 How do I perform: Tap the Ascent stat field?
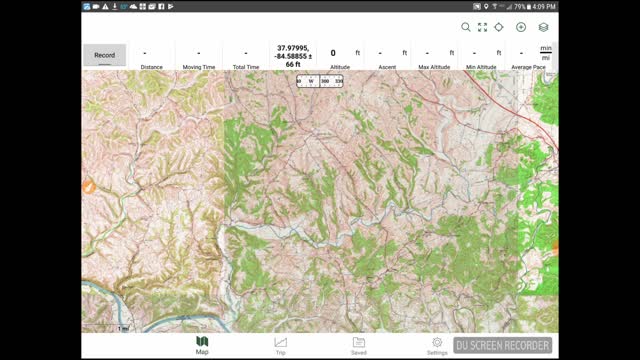[x=387, y=56]
